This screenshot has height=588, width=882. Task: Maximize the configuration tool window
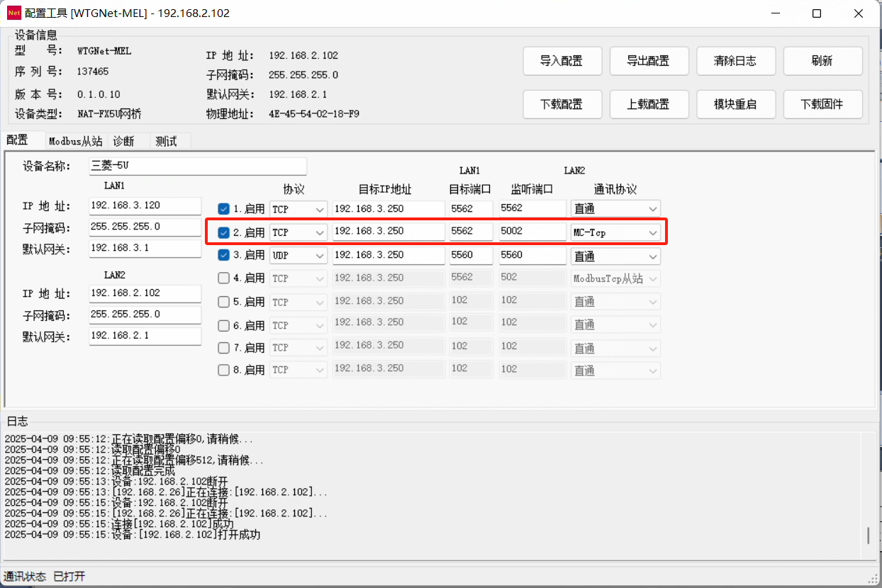816,13
